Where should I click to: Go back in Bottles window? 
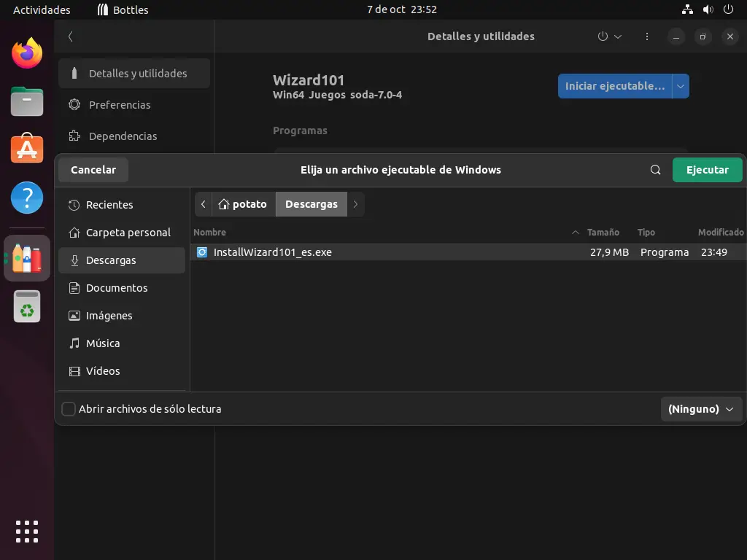click(x=71, y=36)
